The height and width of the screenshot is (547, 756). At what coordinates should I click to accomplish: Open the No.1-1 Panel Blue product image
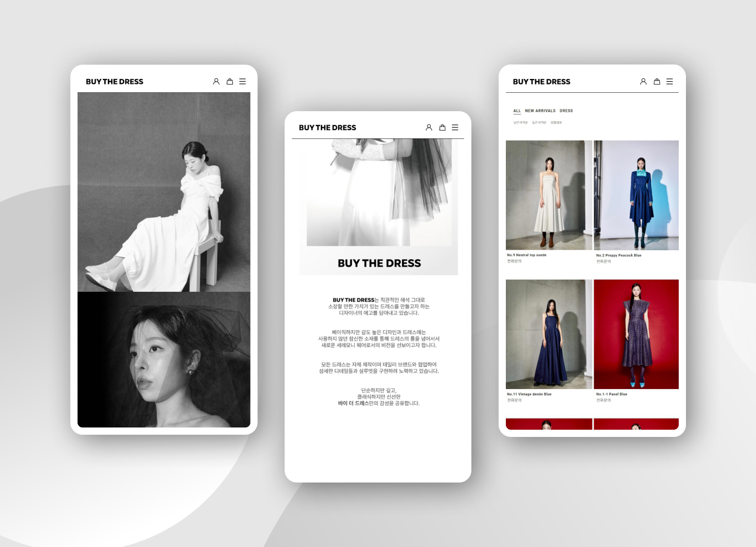[x=636, y=334]
